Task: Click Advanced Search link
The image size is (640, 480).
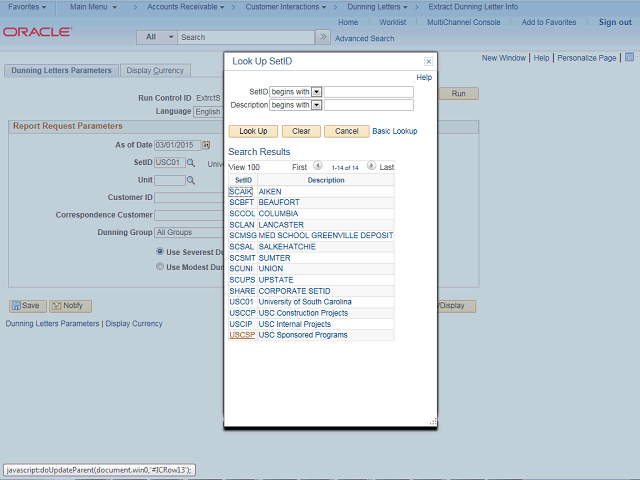Action: [x=364, y=38]
